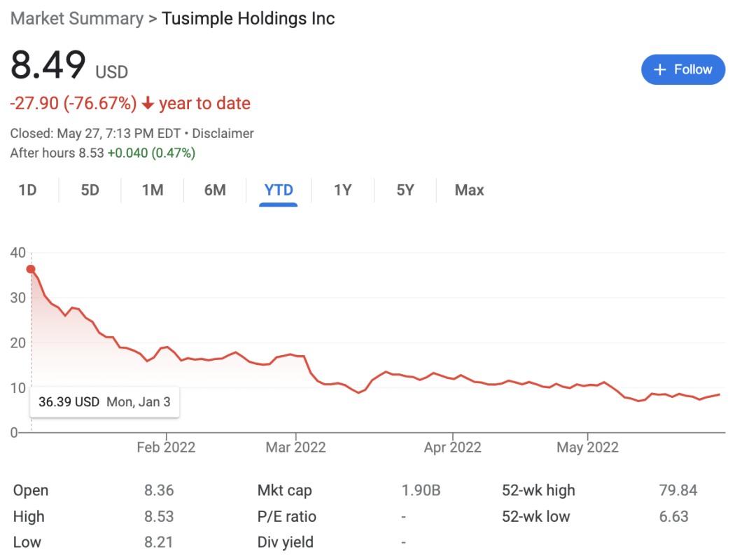Click the red Jan 3 data point
Viewport: 756px width, 559px height.
tap(31, 269)
